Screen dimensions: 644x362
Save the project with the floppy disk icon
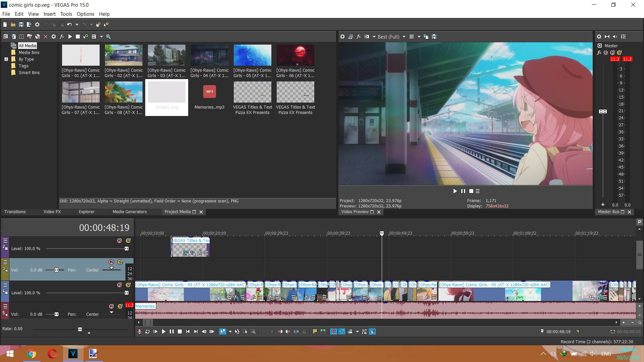coord(21,24)
